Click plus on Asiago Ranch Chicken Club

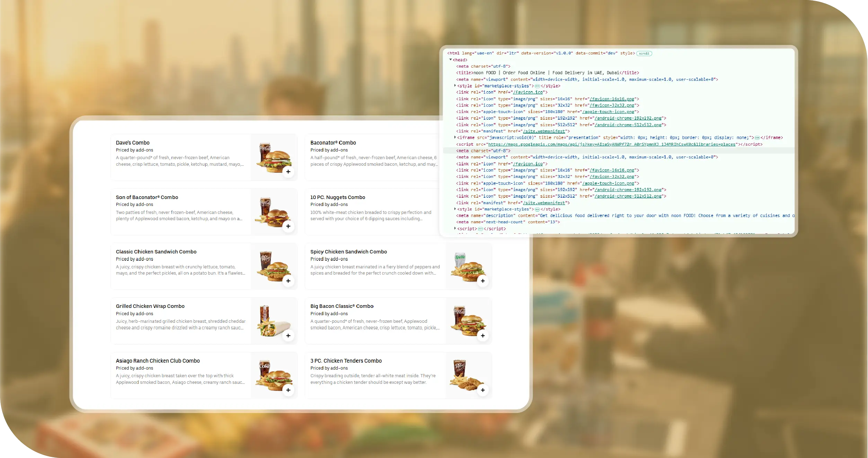(x=288, y=390)
